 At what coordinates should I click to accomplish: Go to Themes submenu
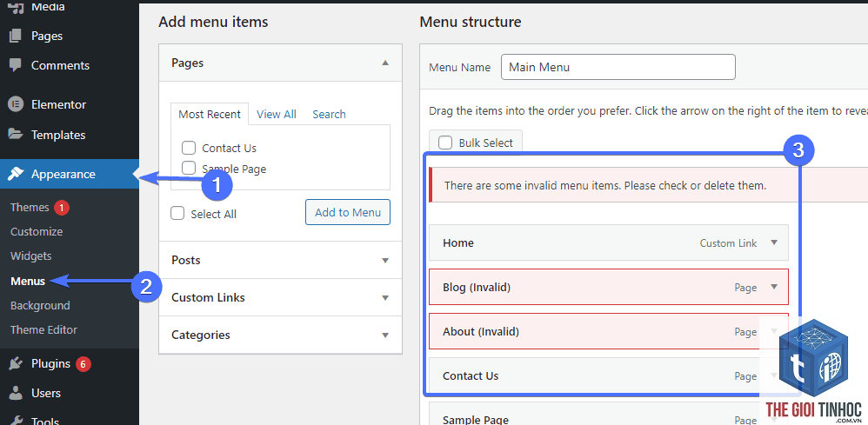point(30,208)
